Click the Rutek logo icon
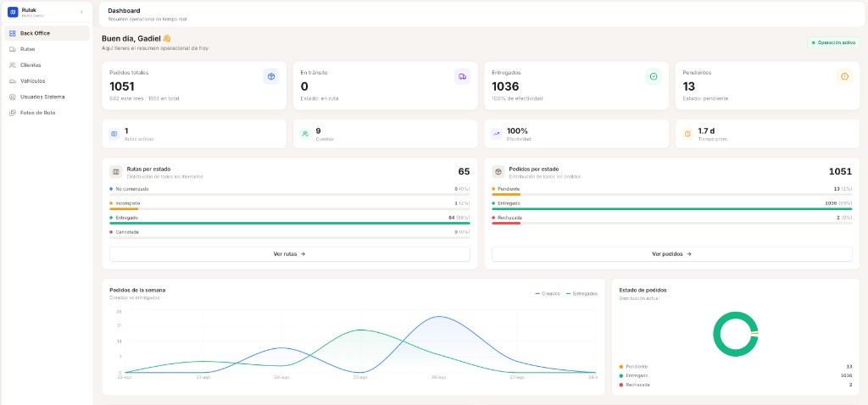 pos(13,12)
